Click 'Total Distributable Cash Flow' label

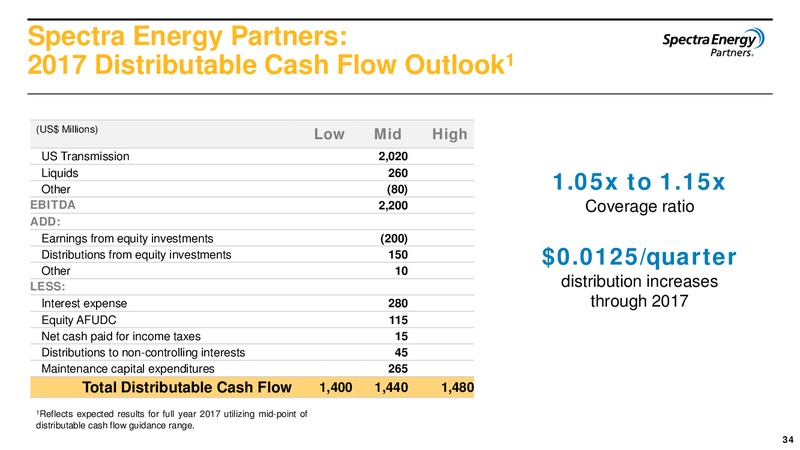coord(187,387)
